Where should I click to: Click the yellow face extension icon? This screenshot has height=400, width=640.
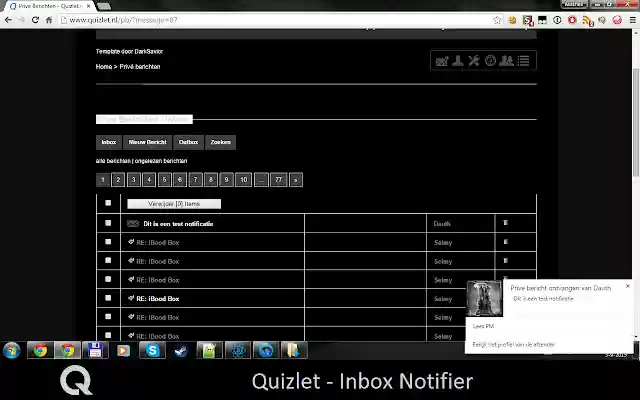(x=512, y=20)
